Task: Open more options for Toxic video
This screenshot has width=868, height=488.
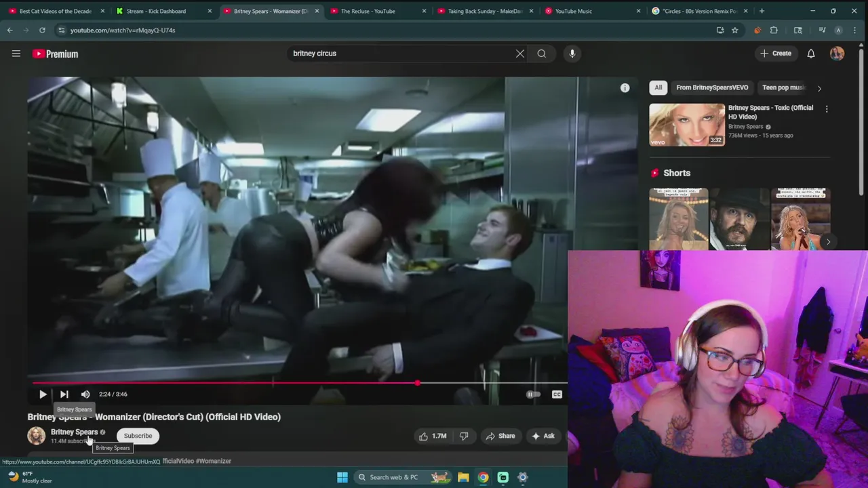Action: pyautogui.click(x=826, y=108)
